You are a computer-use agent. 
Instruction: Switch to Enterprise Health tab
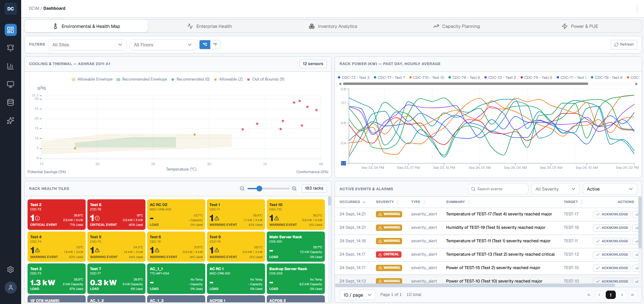point(210,26)
